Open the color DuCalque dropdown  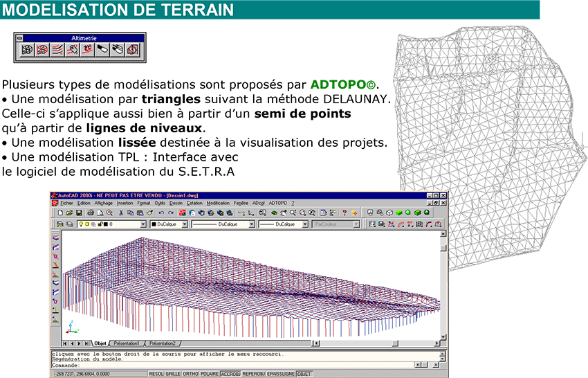tap(185, 224)
